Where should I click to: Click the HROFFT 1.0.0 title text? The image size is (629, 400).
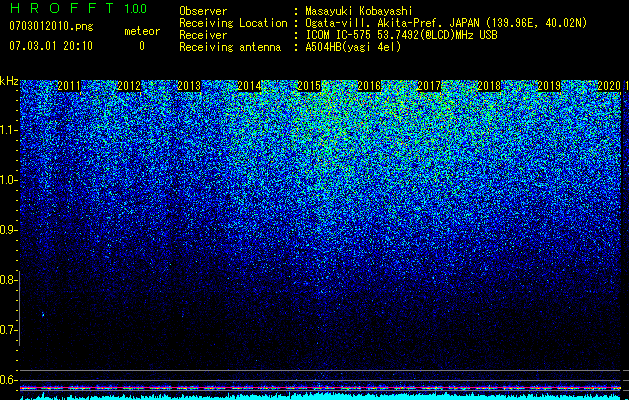[78, 8]
